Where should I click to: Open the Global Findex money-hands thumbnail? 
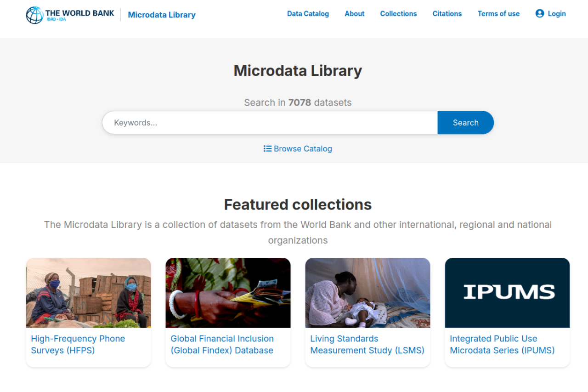point(228,293)
